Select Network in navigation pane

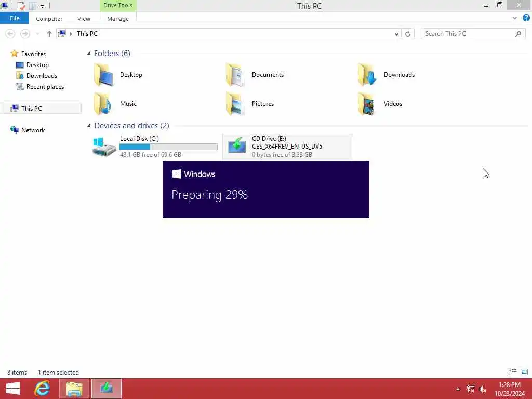[x=33, y=130]
